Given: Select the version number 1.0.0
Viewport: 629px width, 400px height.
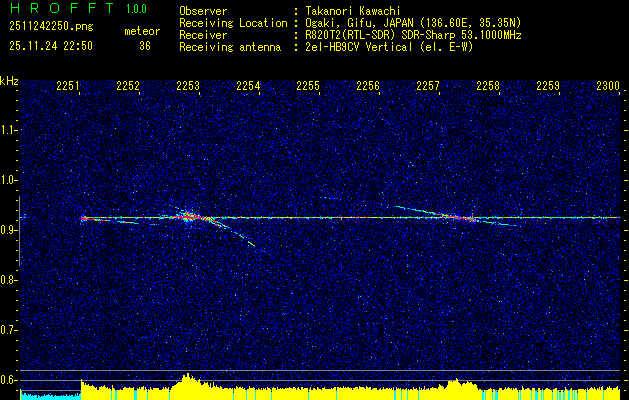Looking at the screenshot, I should [x=136, y=8].
